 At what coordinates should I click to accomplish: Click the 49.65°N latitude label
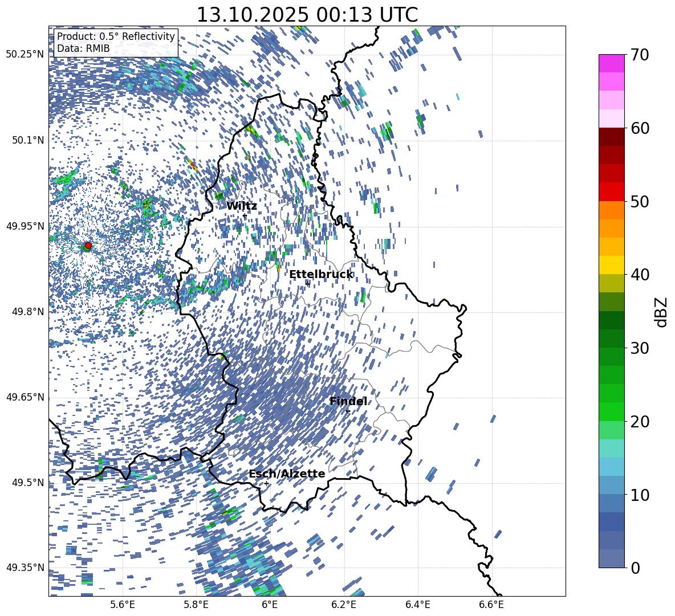coord(25,397)
